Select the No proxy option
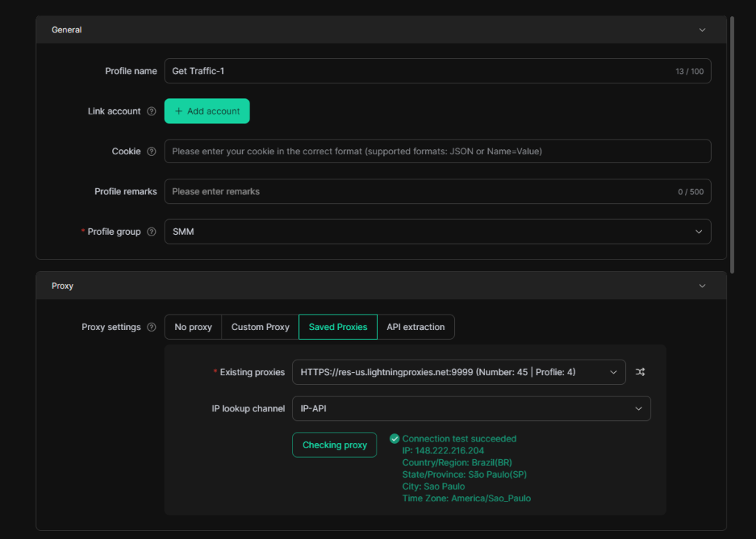 193,327
